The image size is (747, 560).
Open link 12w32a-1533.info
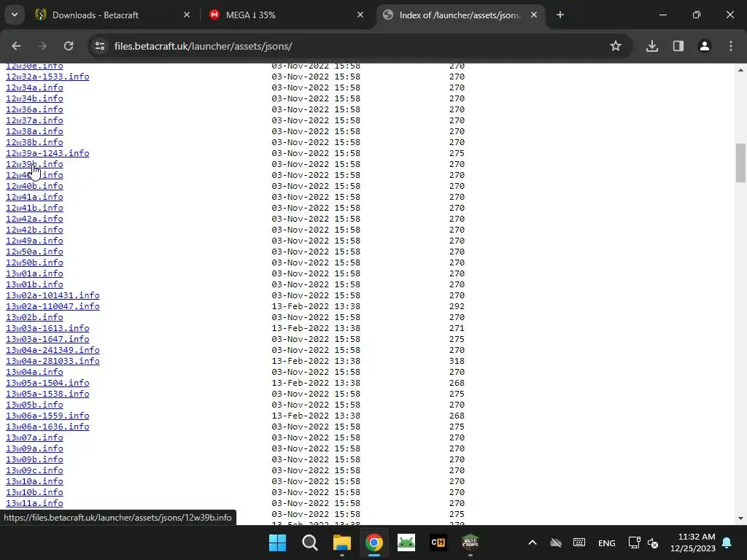coord(47,77)
